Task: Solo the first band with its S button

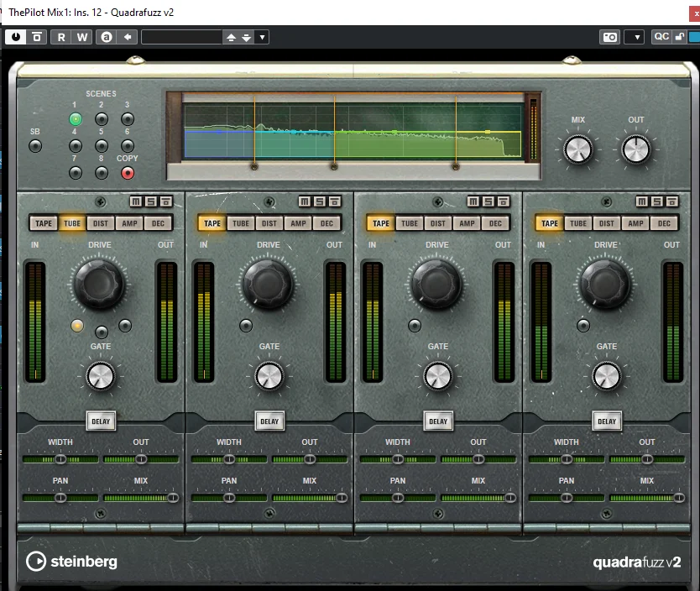Action: click(151, 201)
